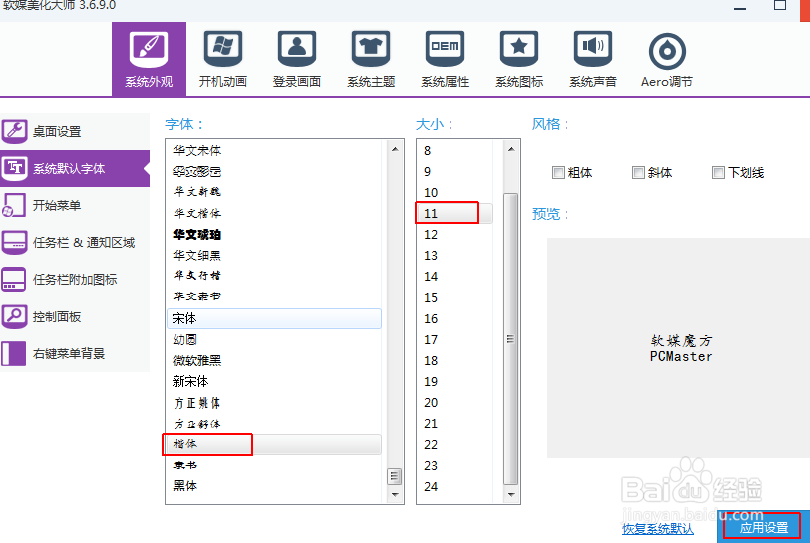Screen dimensions: 810x543
Task: Select font 华文新魏 in the list
Action: pyautogui.click(x=274, y=192)
